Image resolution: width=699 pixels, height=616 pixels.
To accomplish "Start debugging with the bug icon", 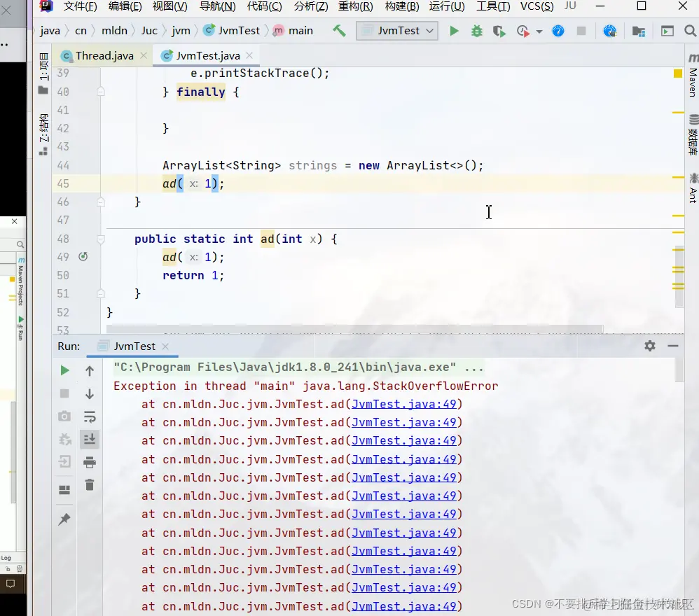I will pos(476,31).
